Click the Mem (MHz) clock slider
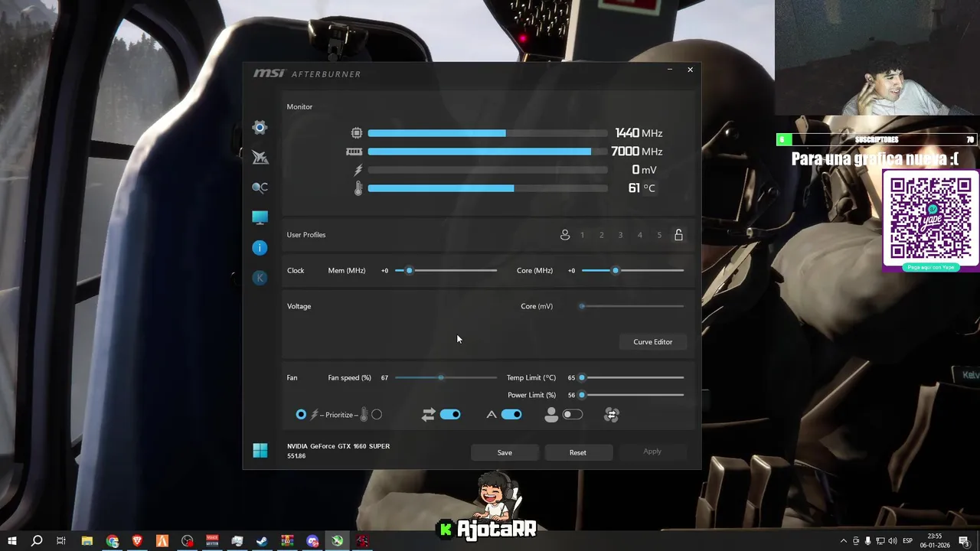 click(446, 270)
